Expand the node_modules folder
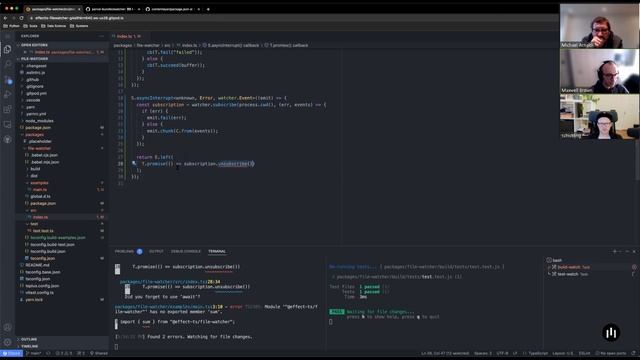 [x=39, y=121]
